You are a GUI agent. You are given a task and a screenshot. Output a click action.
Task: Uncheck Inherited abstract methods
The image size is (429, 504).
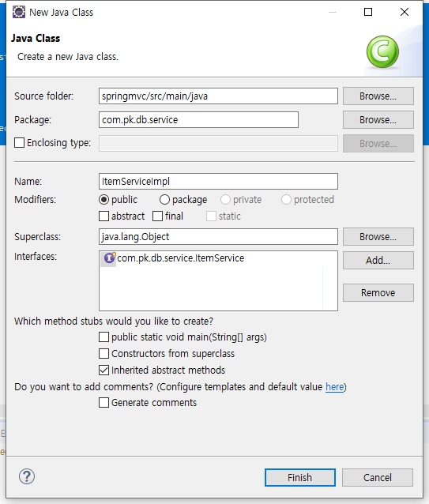pyautogui.click(x=103, y=370)
